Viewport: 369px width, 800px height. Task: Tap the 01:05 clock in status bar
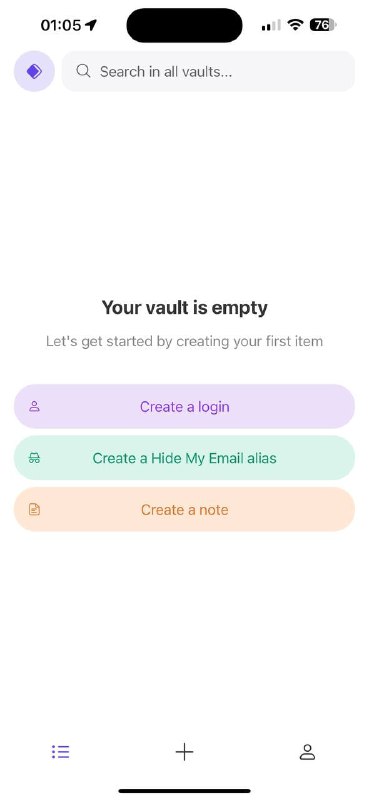pos(61,25)
